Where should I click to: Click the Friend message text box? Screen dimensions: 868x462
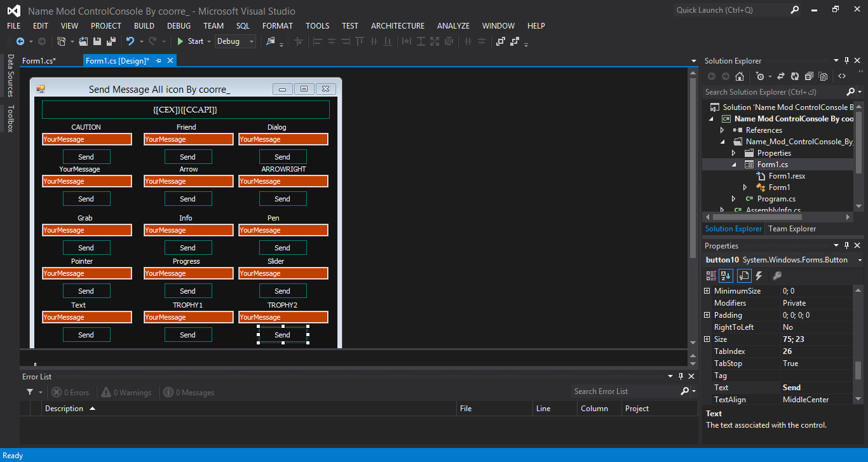(188, 139)
